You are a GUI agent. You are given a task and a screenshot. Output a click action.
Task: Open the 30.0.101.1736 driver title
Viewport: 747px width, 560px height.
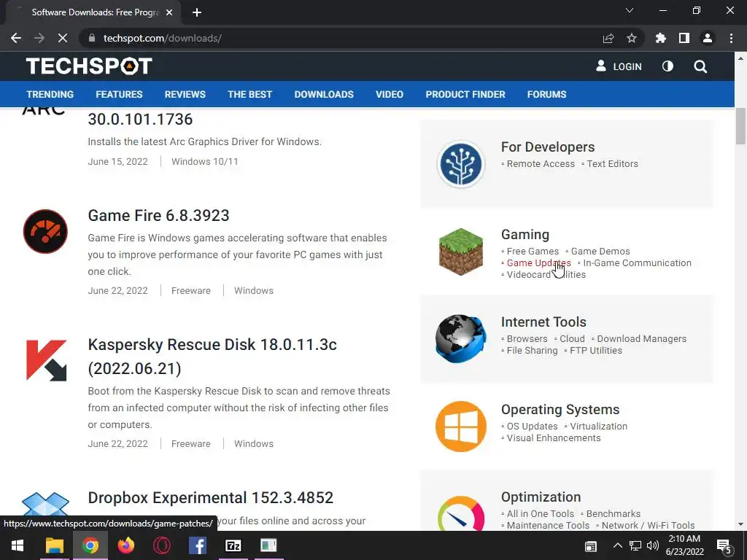pos(140,119)
